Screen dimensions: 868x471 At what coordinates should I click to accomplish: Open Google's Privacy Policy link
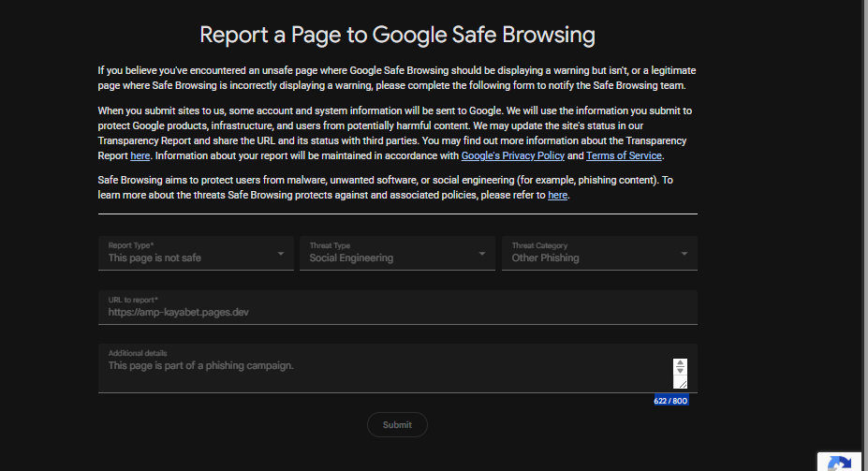click(x=512, y=156)
